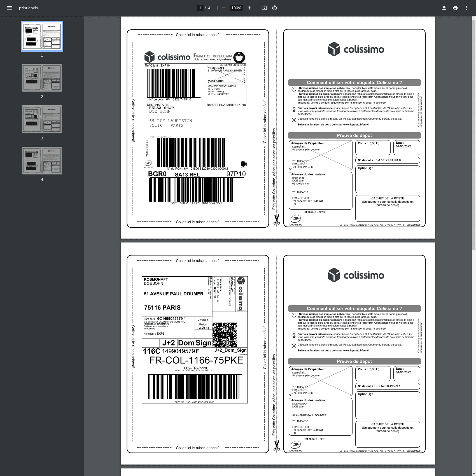Click the 100% zoom level field
476x476 pixels.
pyautogui.click(x=236, y=8)
